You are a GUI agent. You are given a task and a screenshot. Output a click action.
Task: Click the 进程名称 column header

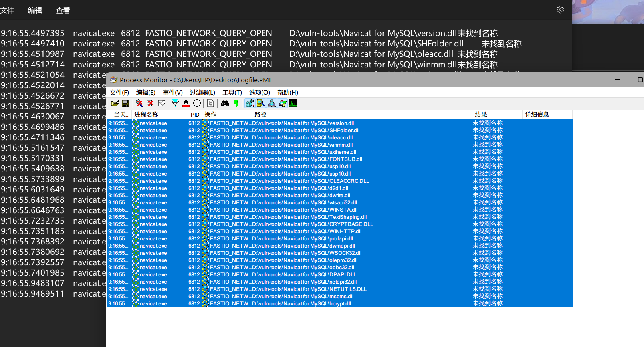157,115
